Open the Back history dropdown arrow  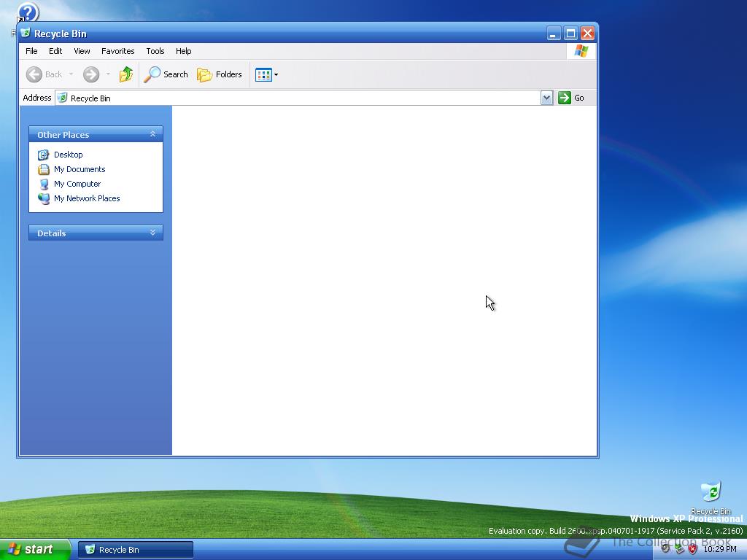pyautogui.click(x=71, y=74)
